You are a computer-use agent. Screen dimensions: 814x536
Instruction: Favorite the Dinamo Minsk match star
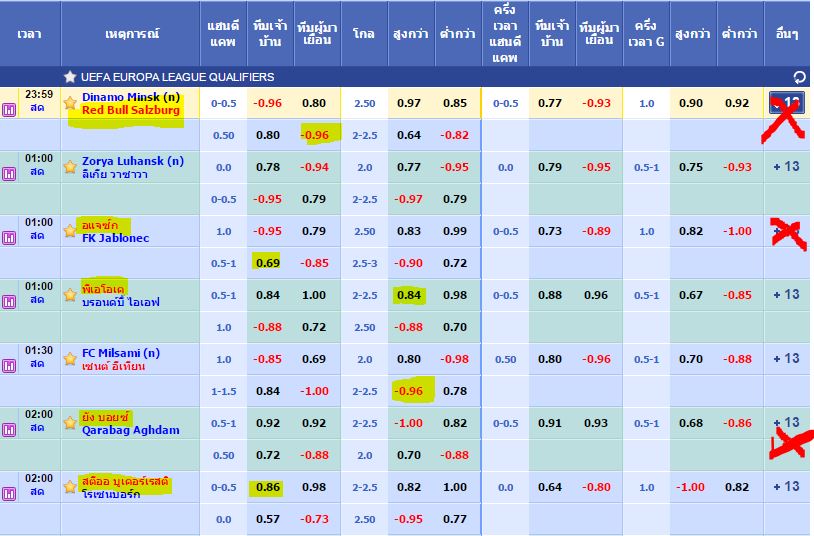point(70,102)
